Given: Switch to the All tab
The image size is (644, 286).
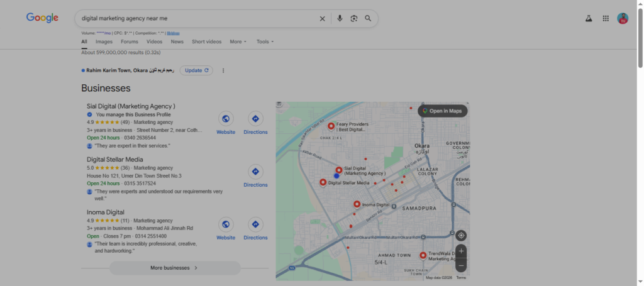Looking at the screenshot, I should 84,41.
